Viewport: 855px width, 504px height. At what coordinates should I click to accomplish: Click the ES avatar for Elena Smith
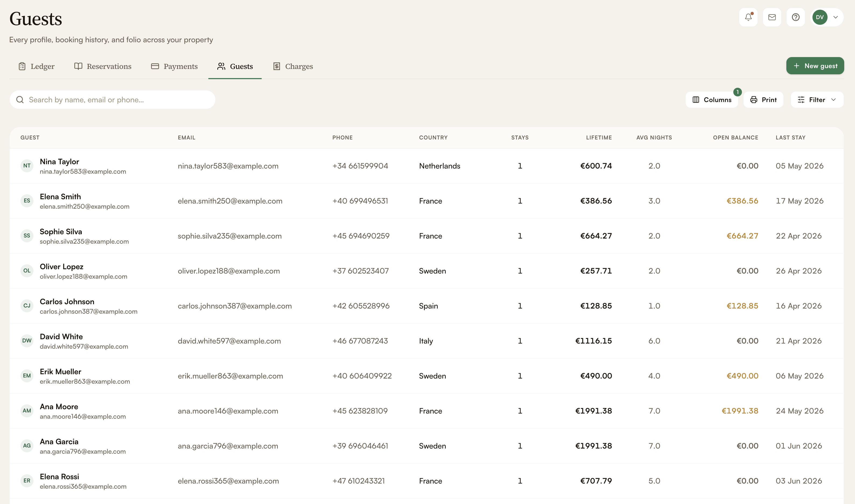click(x=27, y=201)
